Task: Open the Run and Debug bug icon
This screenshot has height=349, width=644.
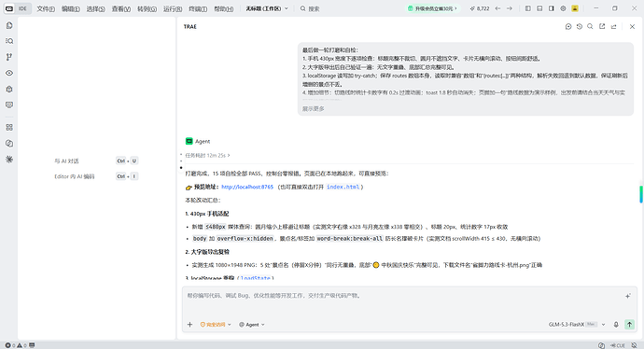Action: tap(9, 89)
